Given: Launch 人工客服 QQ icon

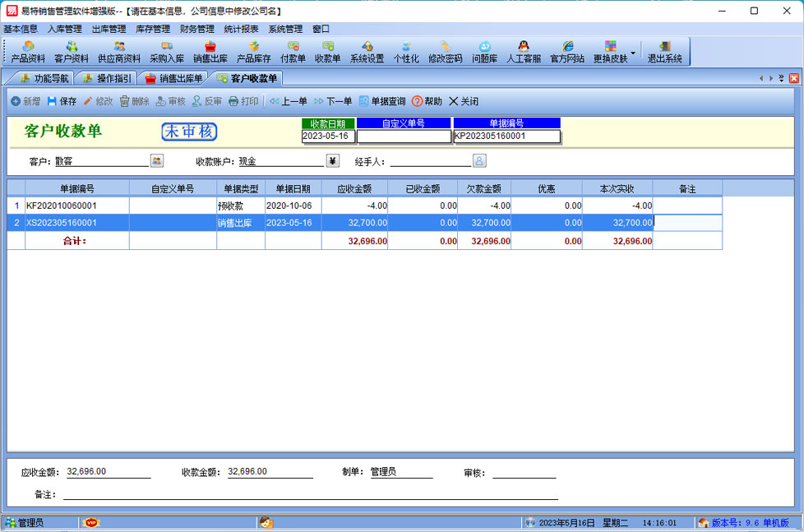Looking at the screenshot, I should click(524, 52).
